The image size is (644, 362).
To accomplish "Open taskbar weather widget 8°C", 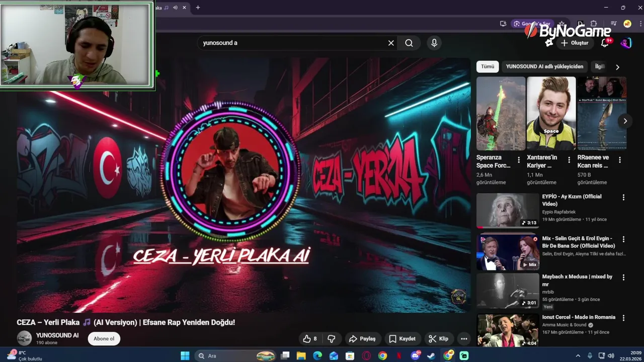I will point(24,355).
